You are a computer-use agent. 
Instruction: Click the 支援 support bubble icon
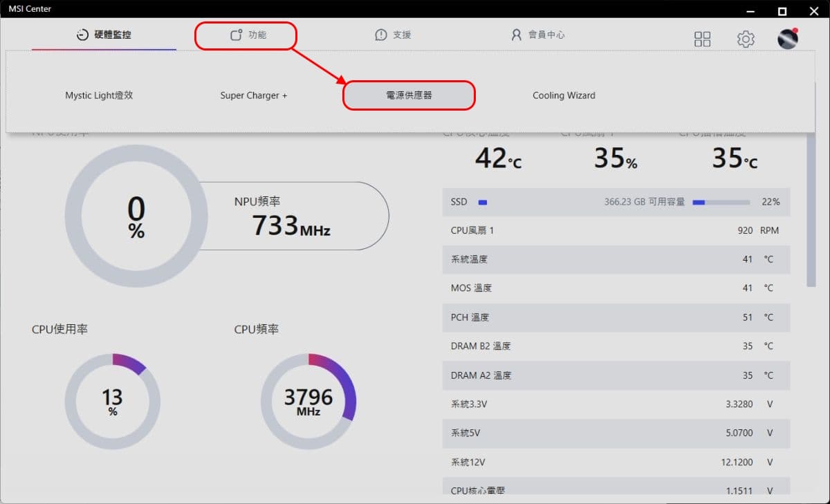(380, 35)
